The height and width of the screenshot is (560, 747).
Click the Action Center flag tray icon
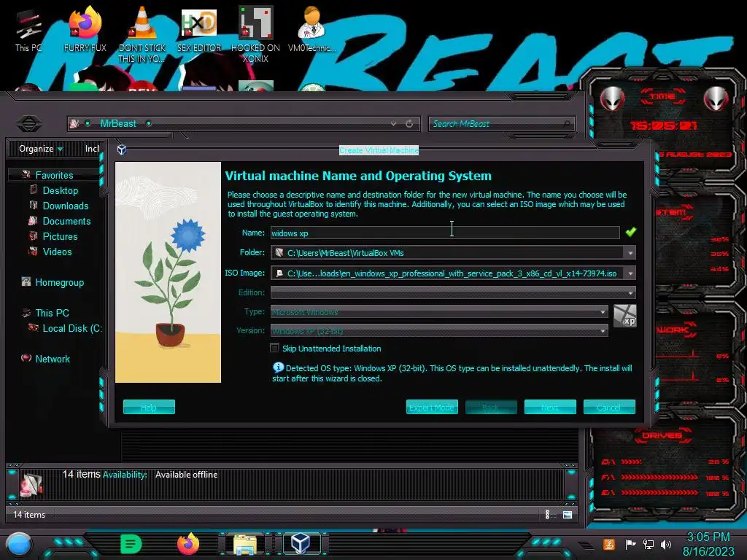pyautogui.click(x=630, y=544)
